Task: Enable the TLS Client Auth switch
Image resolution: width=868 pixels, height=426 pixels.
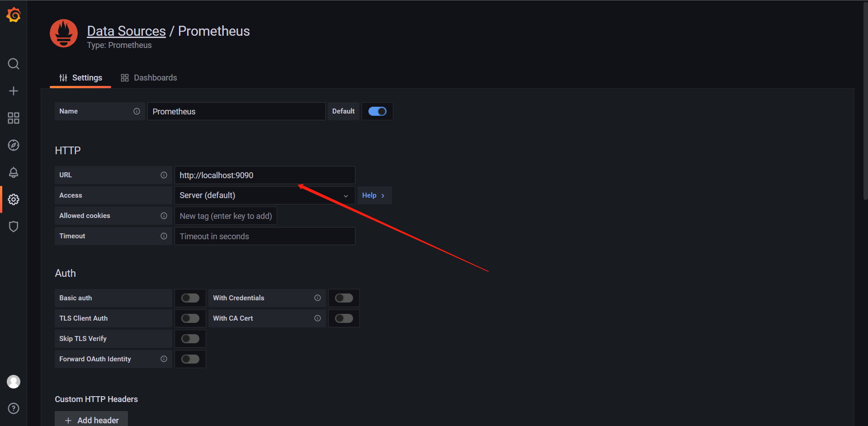Action: (190, 318)
